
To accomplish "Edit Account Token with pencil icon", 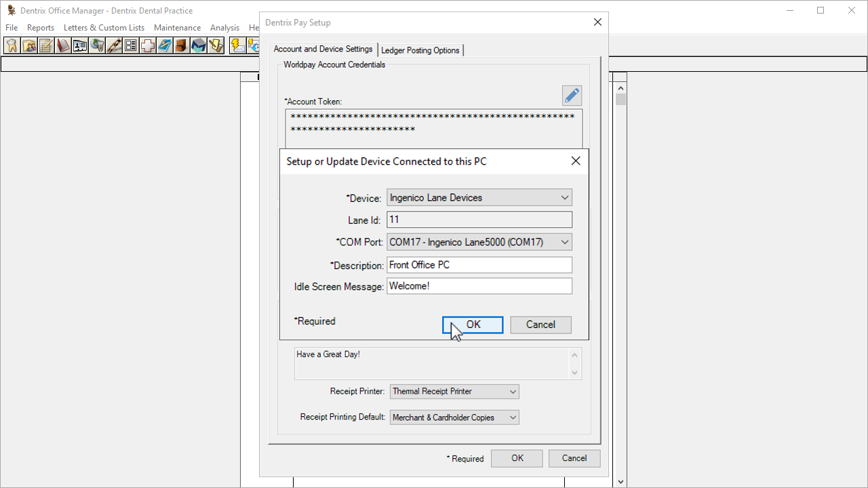I will tap(572, 96).
